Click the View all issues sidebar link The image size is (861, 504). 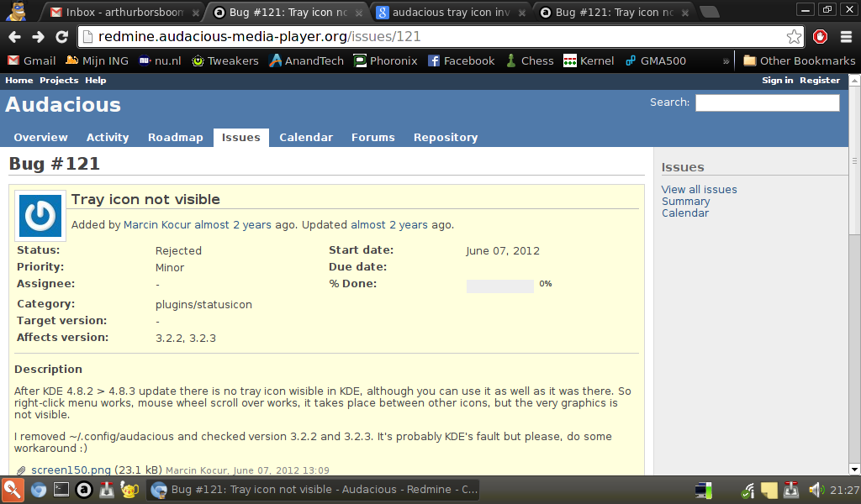click(x=699, y=190)
